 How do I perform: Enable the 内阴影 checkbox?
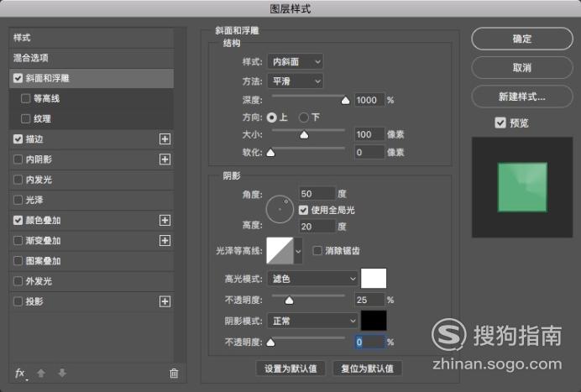pyautogui.click(x=18, y=159)
